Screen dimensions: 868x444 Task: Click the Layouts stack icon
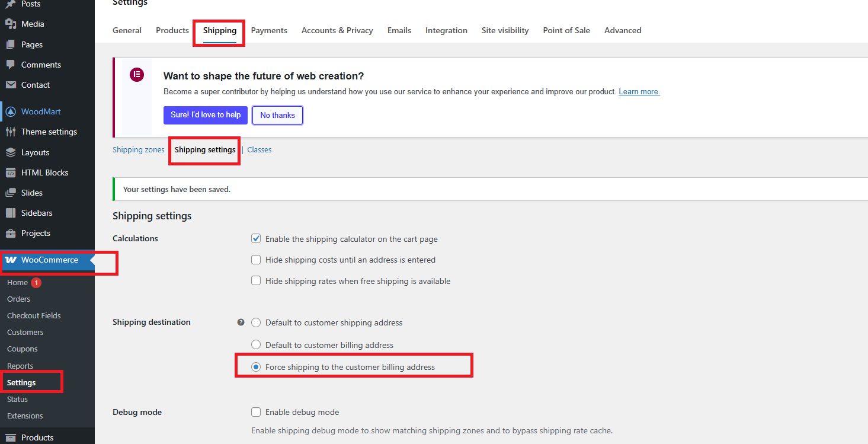[11, 152]
